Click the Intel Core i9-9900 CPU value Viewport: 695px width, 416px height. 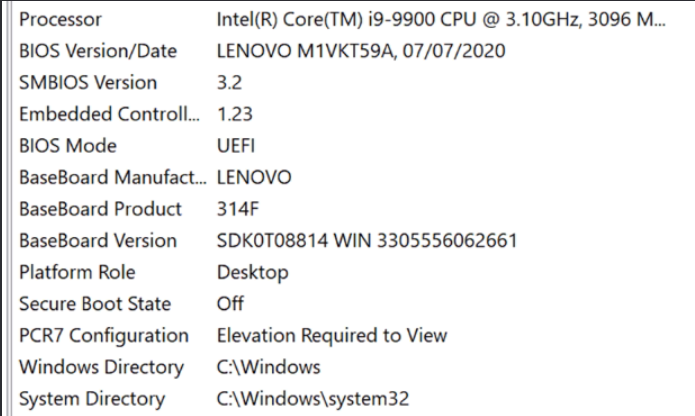coord(440,19)
